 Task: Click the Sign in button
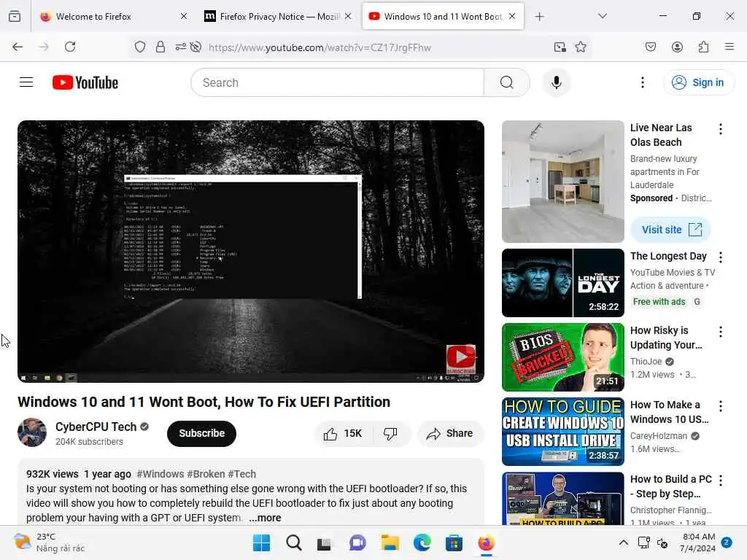coord(698,82)
